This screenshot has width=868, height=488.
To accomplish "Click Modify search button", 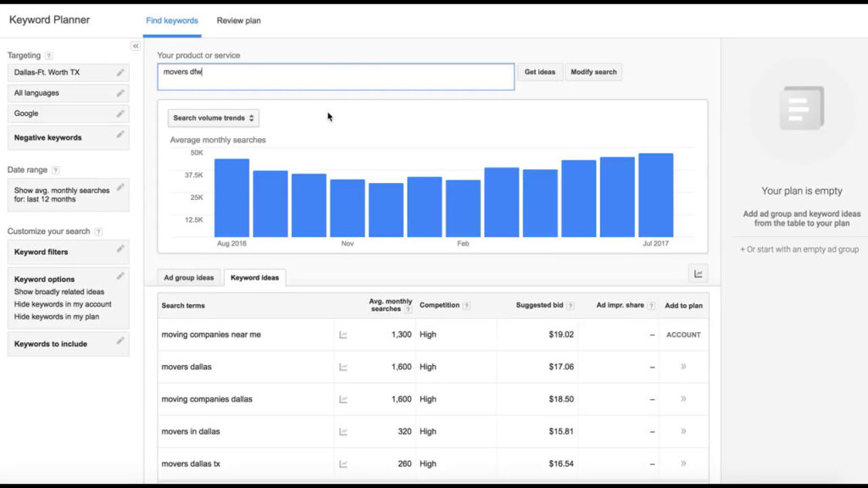I will click(593, 72).
